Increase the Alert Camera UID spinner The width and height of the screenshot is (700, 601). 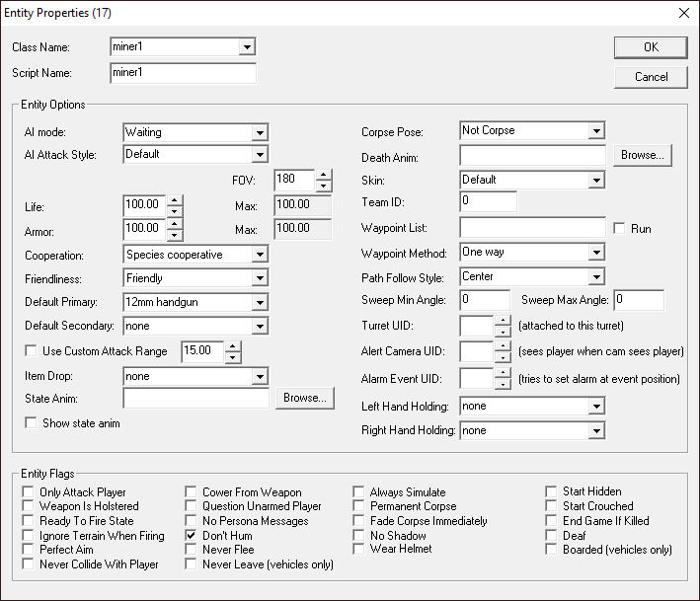(503, 346)
